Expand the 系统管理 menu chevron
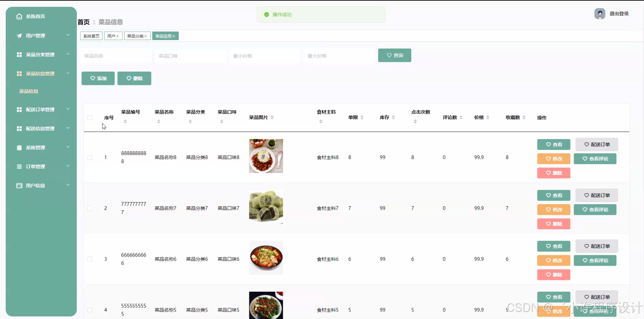644x319 pixels. (68, 147)
